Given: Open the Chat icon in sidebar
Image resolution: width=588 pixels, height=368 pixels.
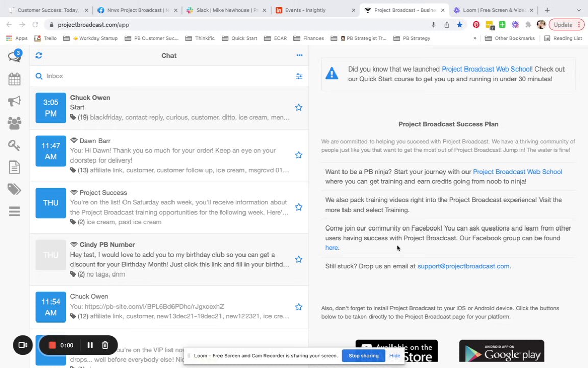Looking at the screenshot, I should [x=14, y=56].
